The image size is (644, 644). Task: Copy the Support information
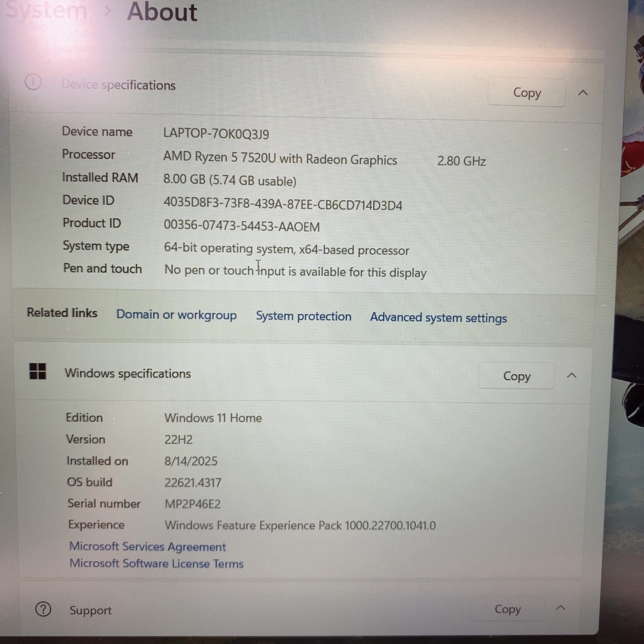(508, 609)
